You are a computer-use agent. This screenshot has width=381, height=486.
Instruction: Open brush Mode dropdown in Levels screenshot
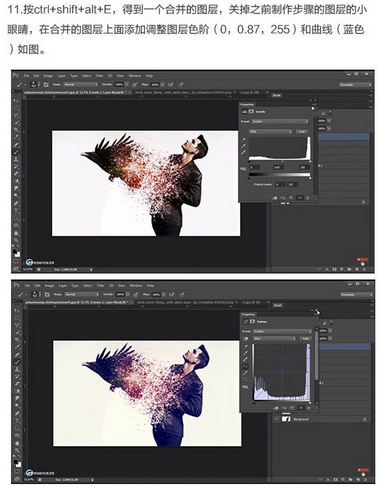tap(81, 85)
